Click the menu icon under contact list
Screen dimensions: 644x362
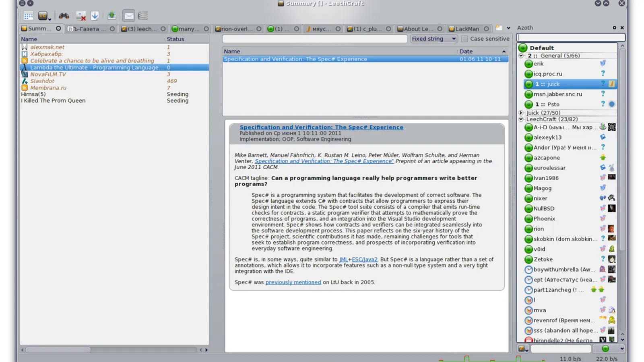pyautogui.click(x=523, y=349)
